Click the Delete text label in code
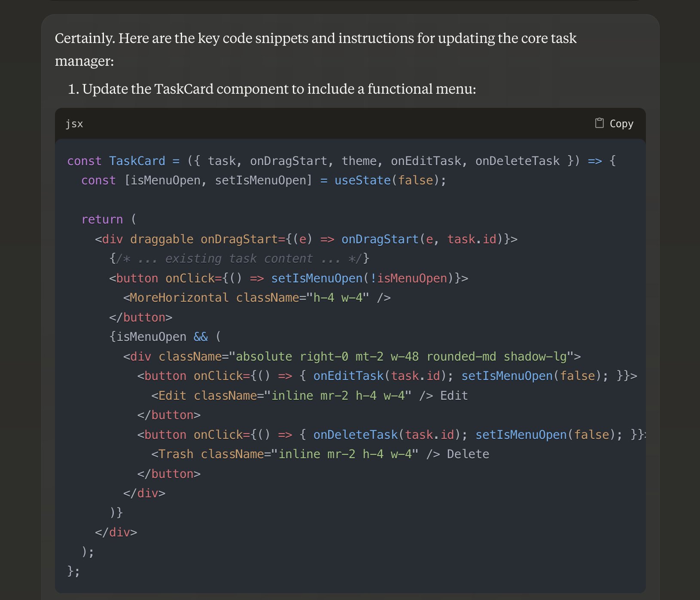Screen dimensions: 700x600 click(x=468, y=454)
